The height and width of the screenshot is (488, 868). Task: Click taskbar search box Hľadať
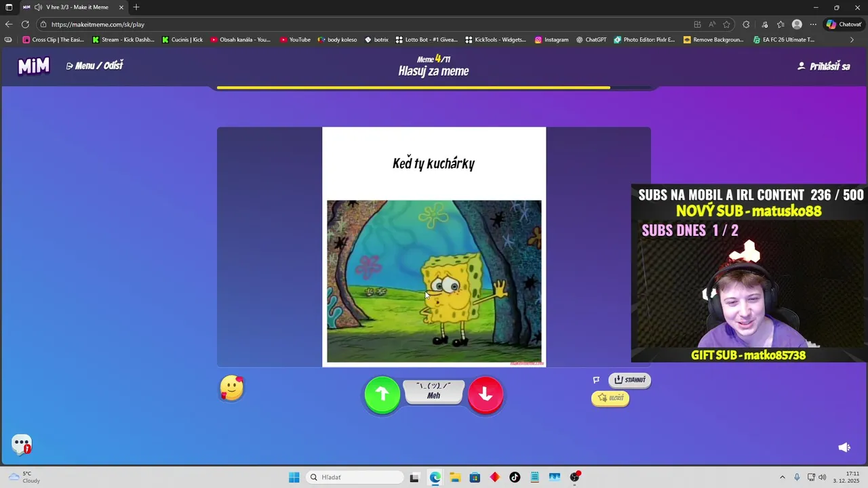(x=355, y=477)
